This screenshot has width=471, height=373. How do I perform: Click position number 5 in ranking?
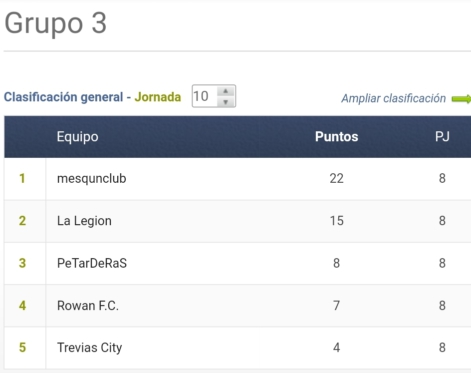coord(22,348)
